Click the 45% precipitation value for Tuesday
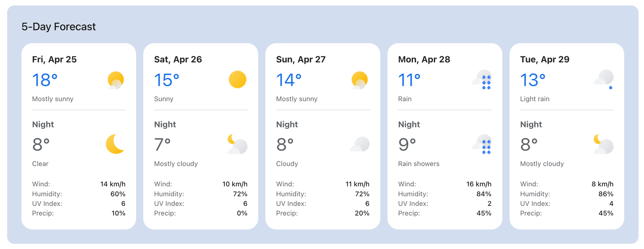The width and height of the screenshot is (644, 249). (x=607, y=213)
